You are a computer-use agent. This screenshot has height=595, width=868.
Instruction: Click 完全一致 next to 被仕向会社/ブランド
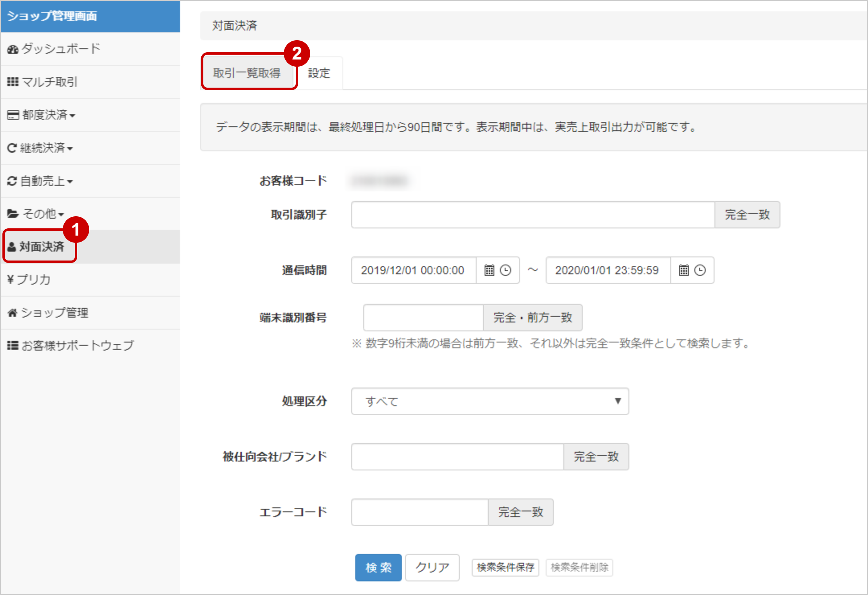(x=596, y=457)
